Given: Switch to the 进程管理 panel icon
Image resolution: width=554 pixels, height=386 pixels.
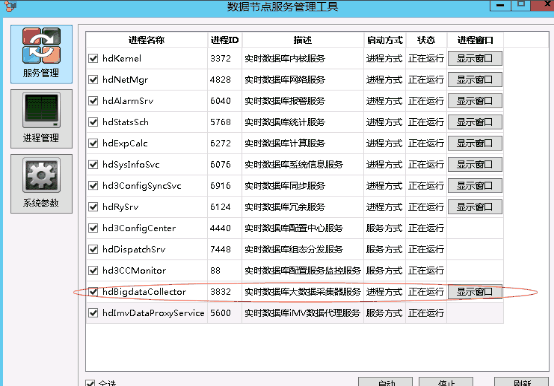Looking at the screenshot, I should pos(41,119).
